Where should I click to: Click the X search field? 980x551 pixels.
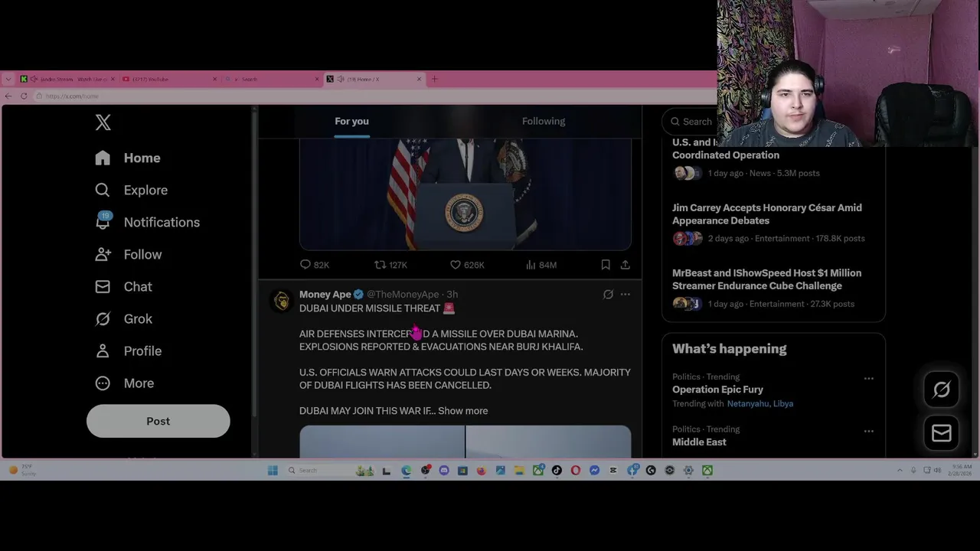click(x=691, y=121)
